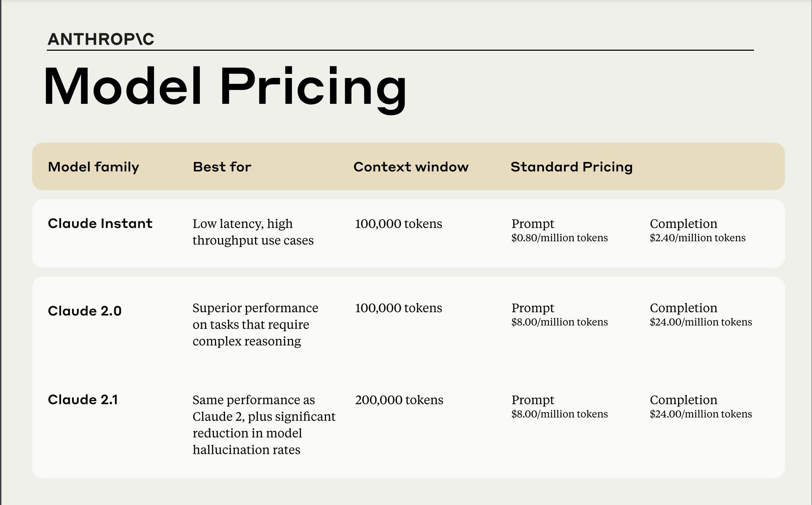
Task: Click Claude 2.1's $8.00/million tokens prompt price
Action: coord(559,414)
